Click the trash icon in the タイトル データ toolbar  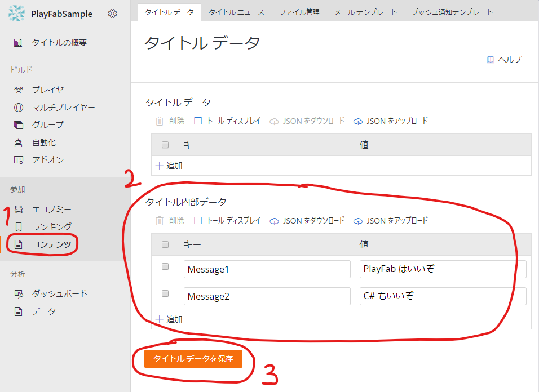point(160,121)
